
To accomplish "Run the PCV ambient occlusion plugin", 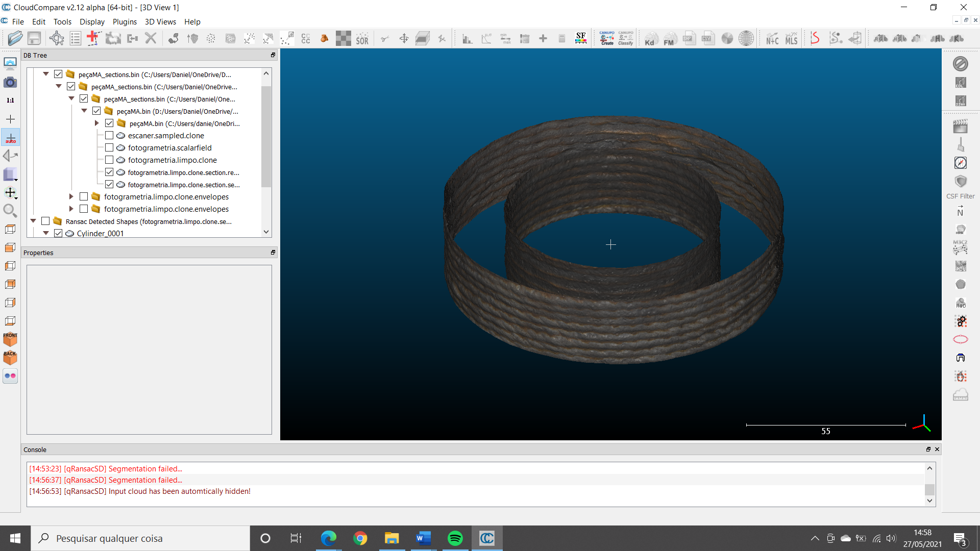I will 961,266.
